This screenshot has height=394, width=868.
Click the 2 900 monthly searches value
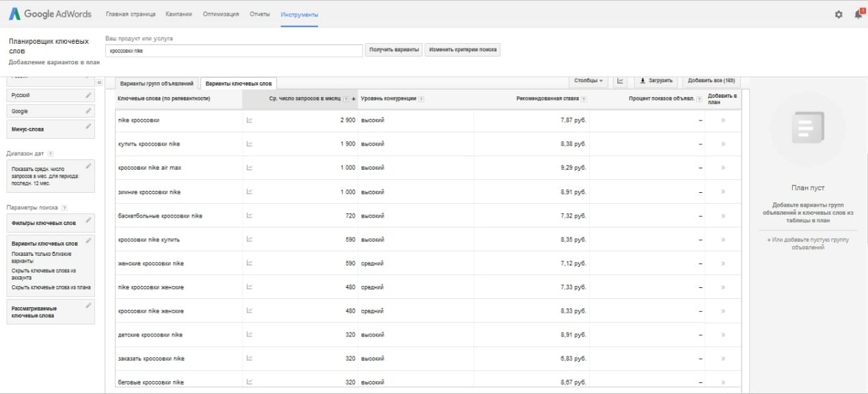point(348,120)
